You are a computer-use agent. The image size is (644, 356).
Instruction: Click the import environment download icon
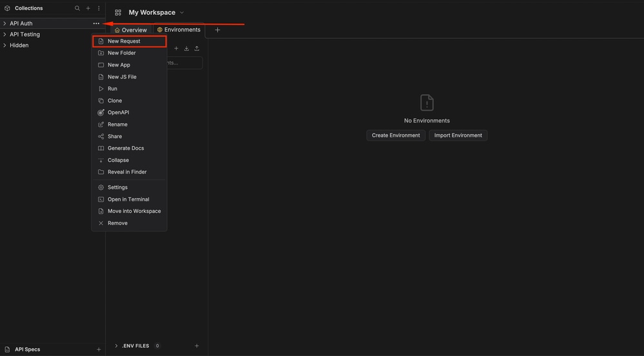click(x=186, y=48)
